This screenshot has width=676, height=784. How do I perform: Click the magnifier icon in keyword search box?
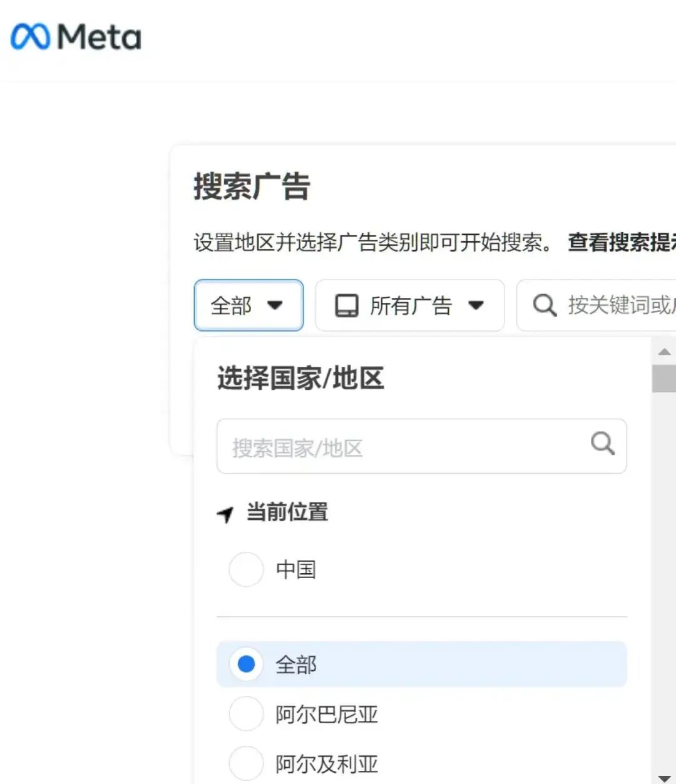[x=544, y=305]
